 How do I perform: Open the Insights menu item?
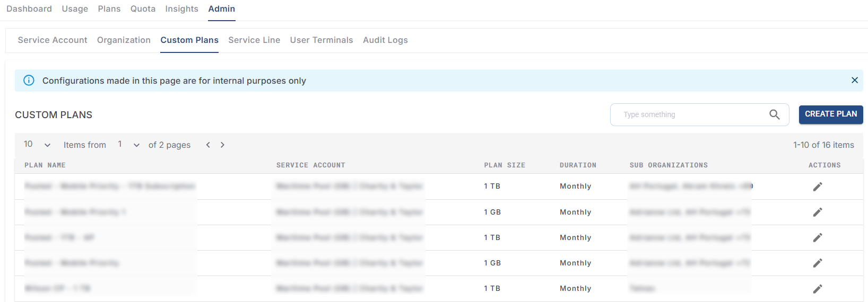(x=181, y=9)
